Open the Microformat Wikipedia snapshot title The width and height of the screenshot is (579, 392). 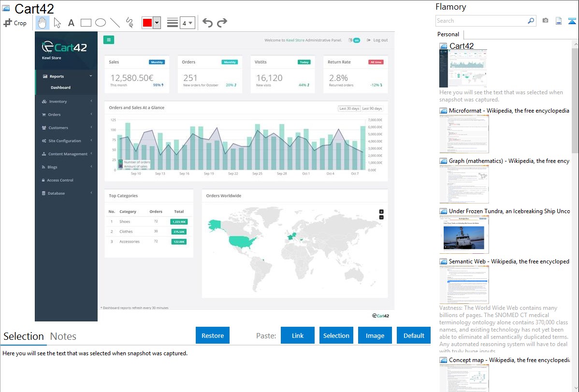509,111
